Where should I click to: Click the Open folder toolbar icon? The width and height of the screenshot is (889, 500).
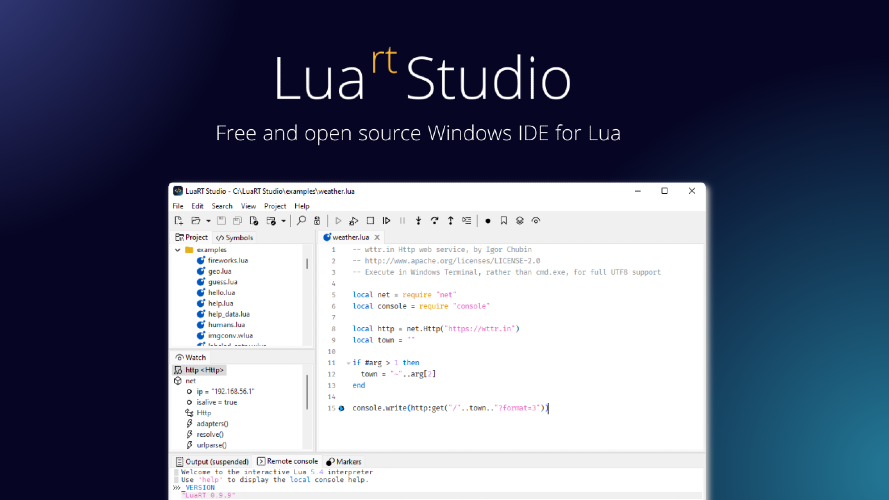tap(196, 221)
